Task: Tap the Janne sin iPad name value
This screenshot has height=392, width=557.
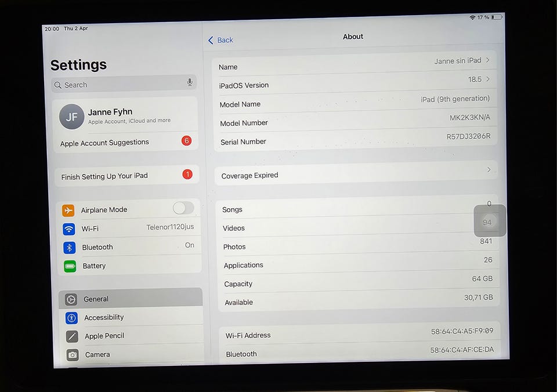Action: point(458,61)
